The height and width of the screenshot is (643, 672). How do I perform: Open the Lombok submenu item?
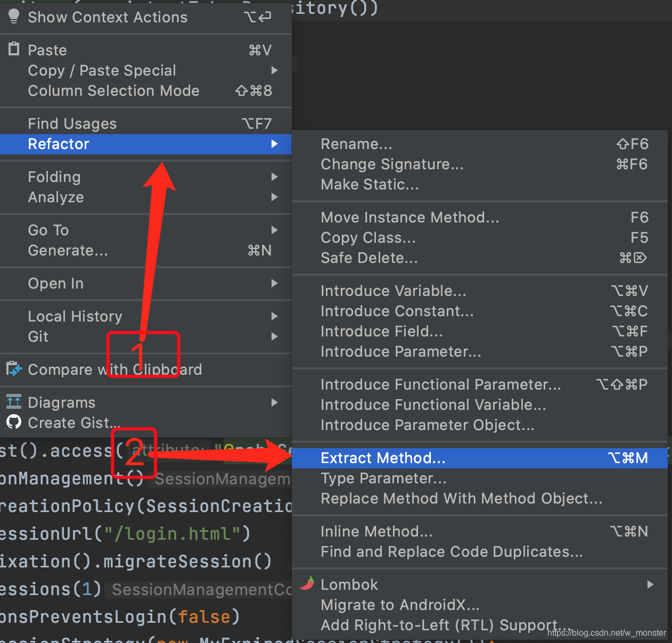(480, 584)
